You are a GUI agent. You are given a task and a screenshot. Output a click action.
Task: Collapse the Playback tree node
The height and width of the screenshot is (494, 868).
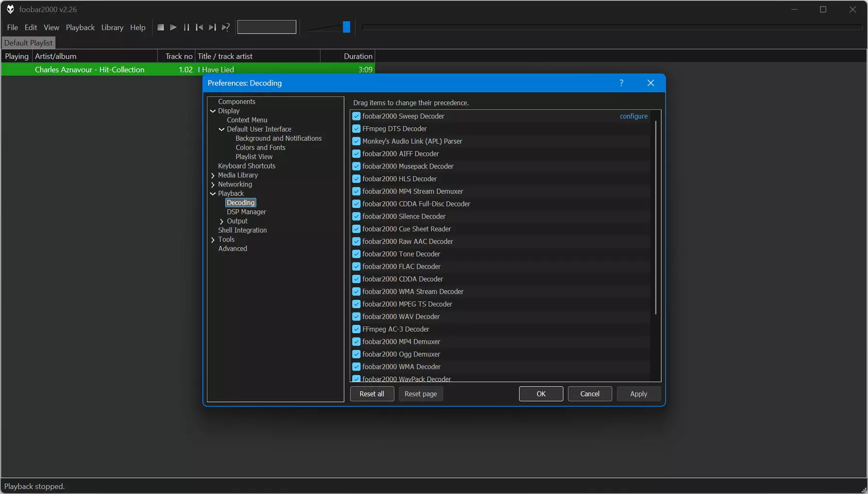[x=213, y=194]
